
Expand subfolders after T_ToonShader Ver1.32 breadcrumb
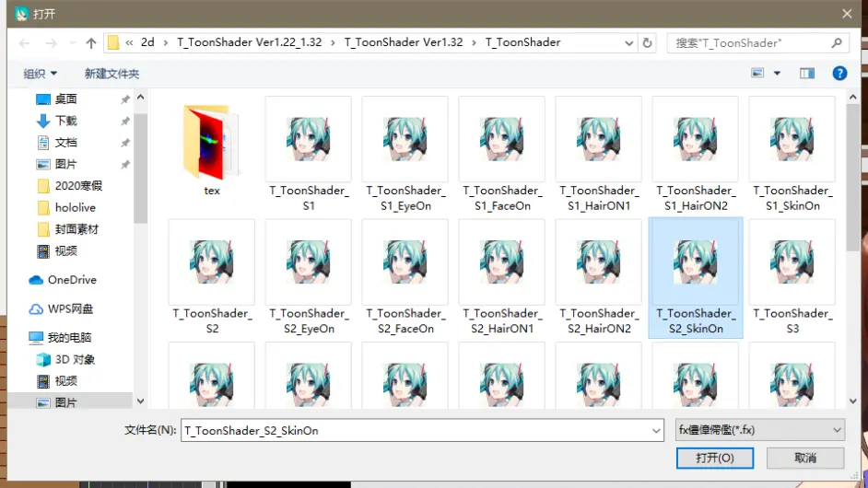[x=474, y=42]
